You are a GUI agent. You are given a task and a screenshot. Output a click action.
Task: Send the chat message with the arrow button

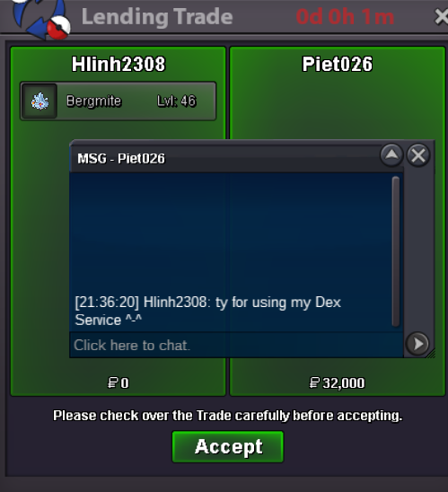pos(417,344)
